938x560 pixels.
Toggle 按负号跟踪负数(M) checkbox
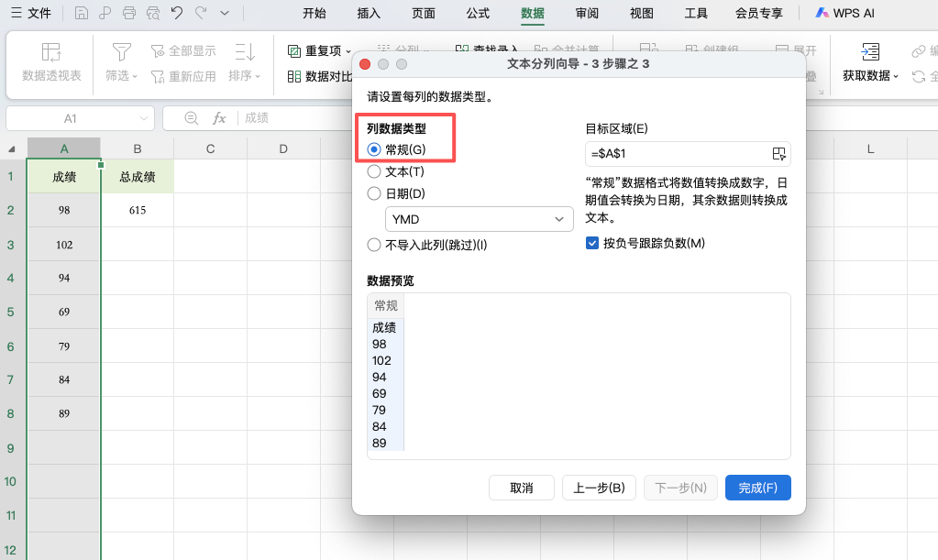(x=592, y=243)
